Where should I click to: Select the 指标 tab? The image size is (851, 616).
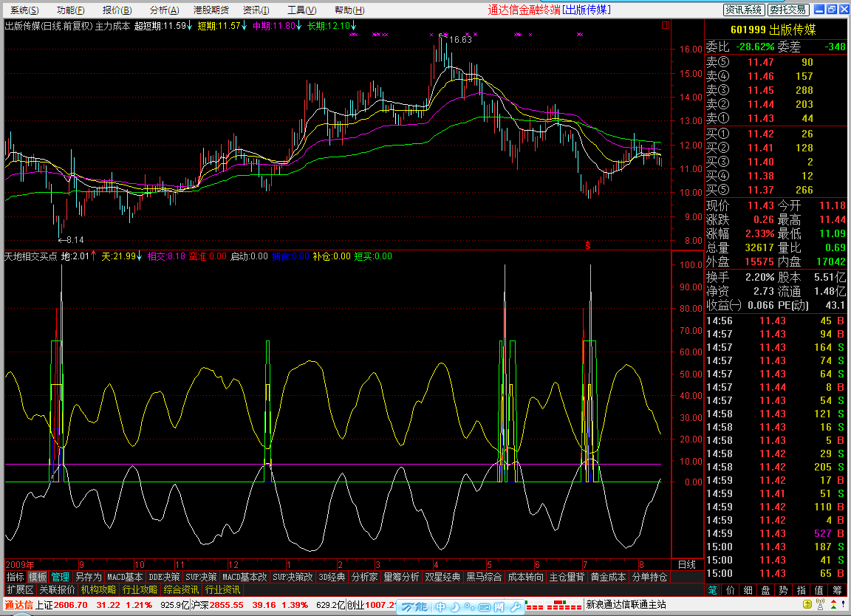(16, 577)
